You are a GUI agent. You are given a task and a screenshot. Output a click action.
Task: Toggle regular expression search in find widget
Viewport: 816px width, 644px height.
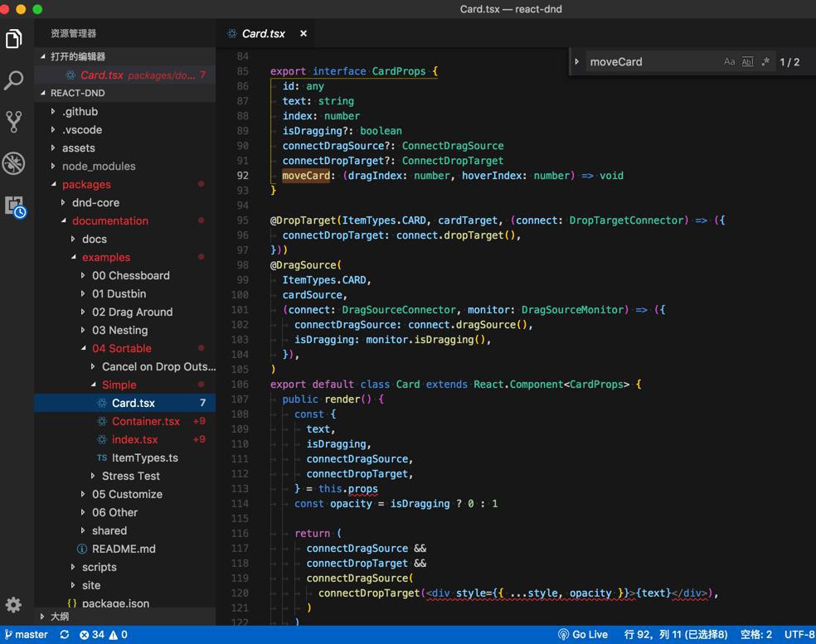(x=765, y=62)
